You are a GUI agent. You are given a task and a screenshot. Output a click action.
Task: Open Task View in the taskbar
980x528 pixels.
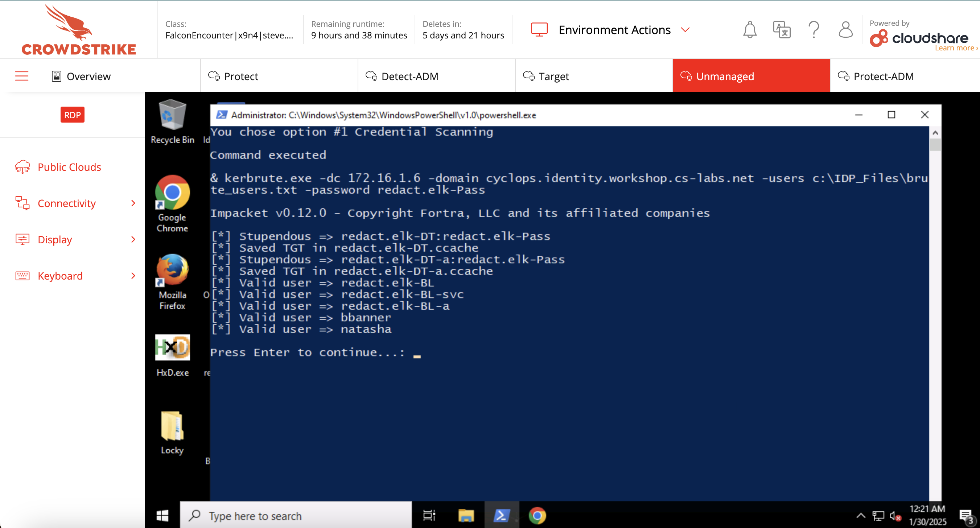click(429, 515)
